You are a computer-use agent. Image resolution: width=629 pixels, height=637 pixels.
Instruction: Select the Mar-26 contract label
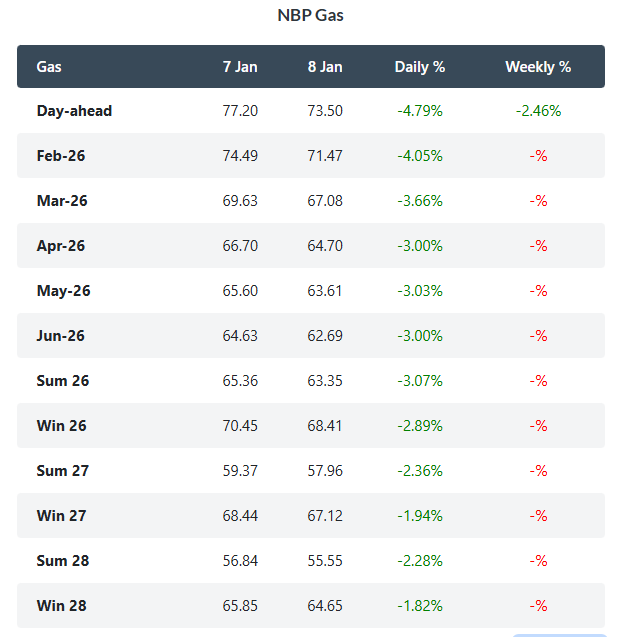[62, 201]
